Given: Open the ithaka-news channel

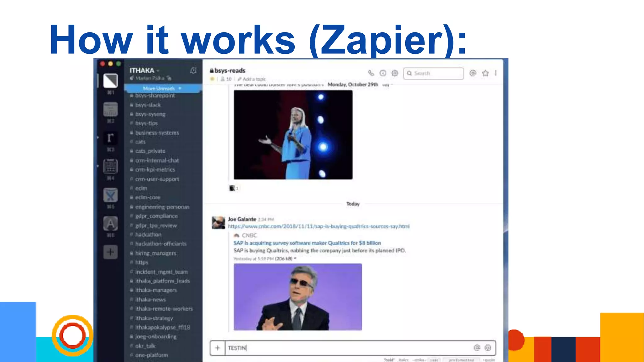Looking at the screenshot, I should tap(150, 299).
